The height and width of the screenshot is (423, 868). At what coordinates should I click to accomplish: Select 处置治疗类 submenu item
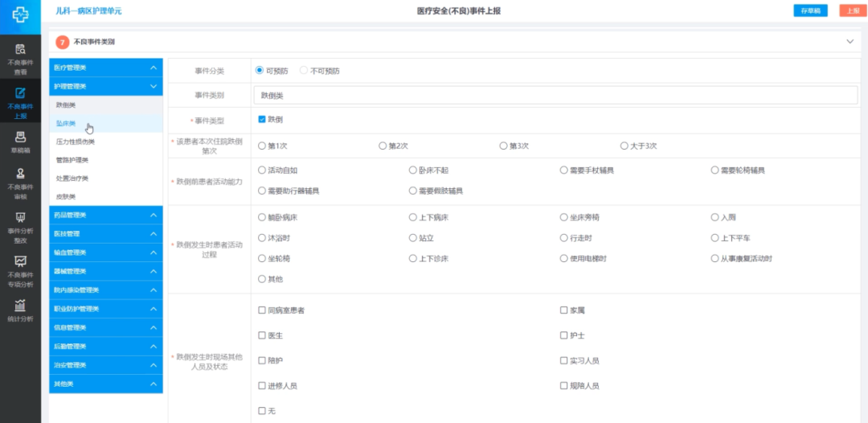pyautogui.click(x=106, y=179)
